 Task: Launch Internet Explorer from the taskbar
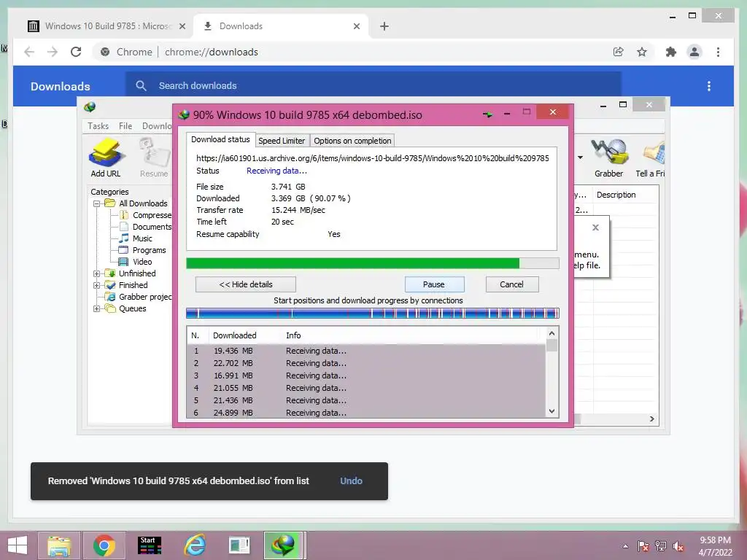[195, 545]
